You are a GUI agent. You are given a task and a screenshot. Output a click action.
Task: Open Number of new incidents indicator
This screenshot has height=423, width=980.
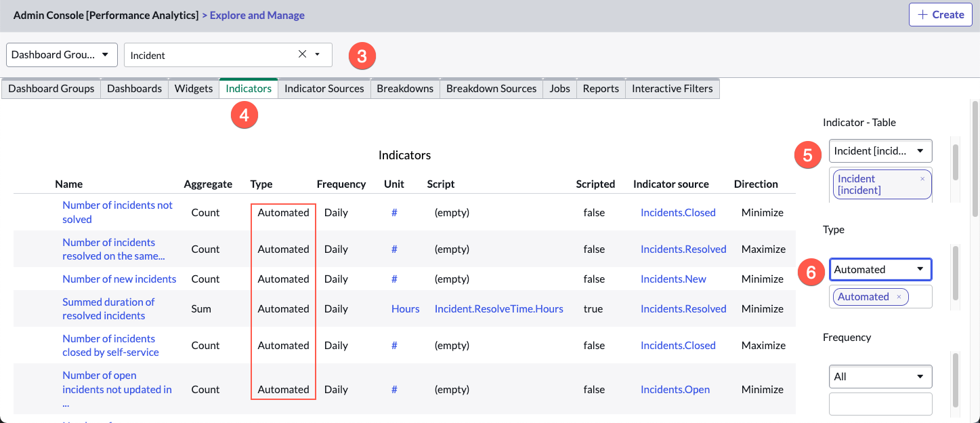[119, 279]
